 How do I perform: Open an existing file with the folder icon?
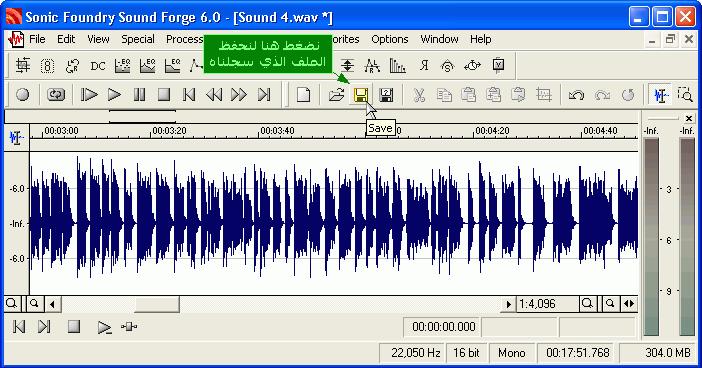[336, 94]
